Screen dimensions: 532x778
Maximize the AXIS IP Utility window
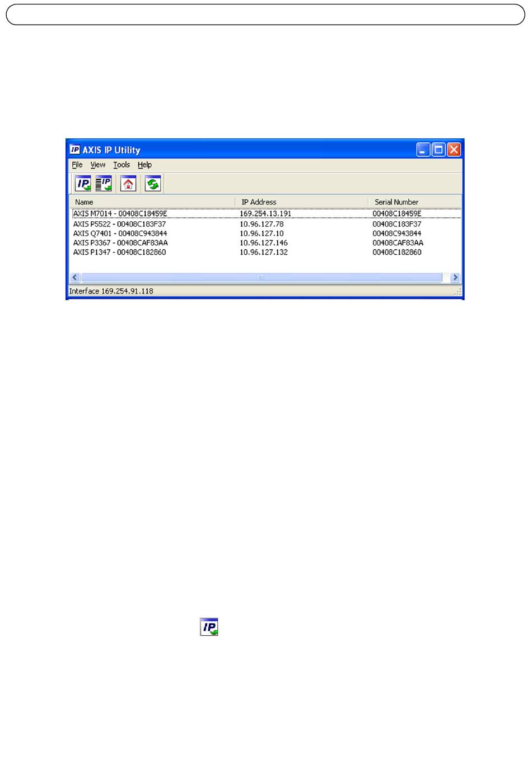click(x=438, y=150)
